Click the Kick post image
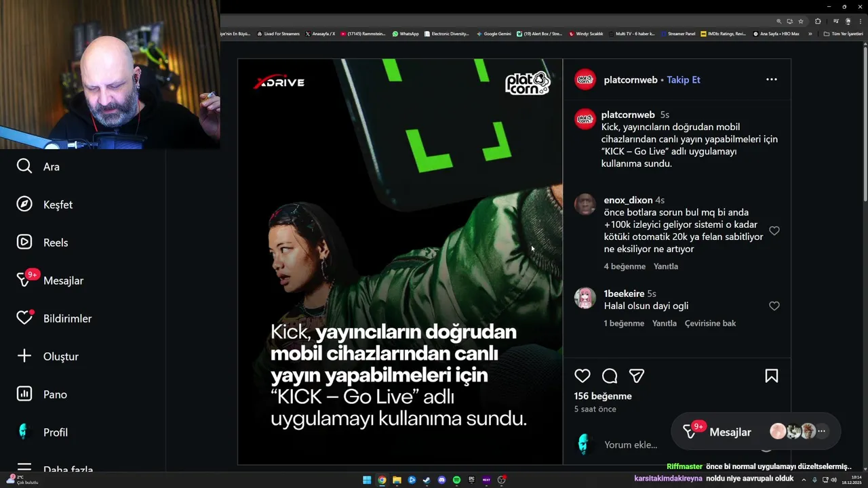This screenshot has width=868, height=488. pyautogui.click(x=400, y=262)
